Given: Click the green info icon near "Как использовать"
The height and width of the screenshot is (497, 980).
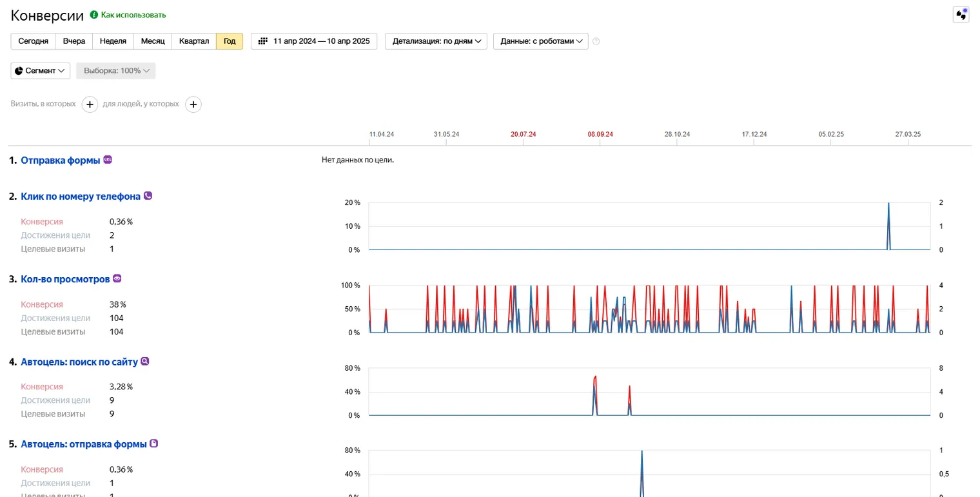Looking at the screenshot, I should tap(94, 14).
